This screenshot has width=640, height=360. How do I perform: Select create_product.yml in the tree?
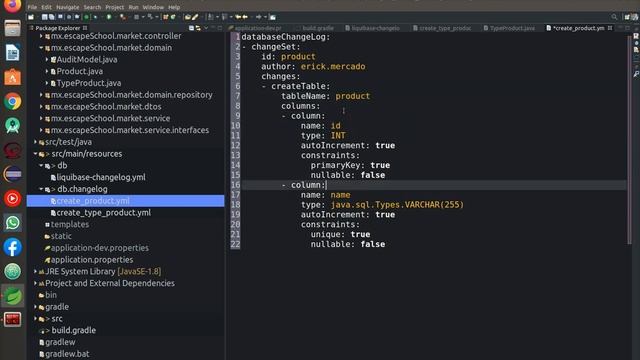point(93,201)
